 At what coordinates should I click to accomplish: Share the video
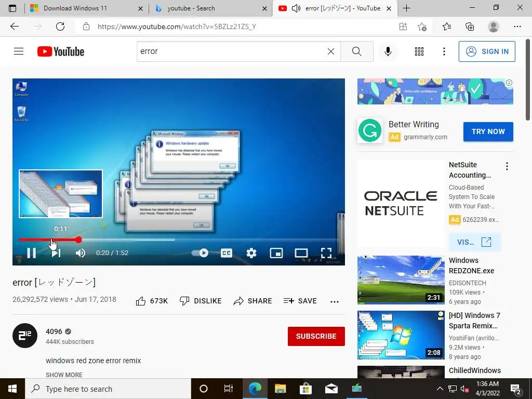click(253, 301)
